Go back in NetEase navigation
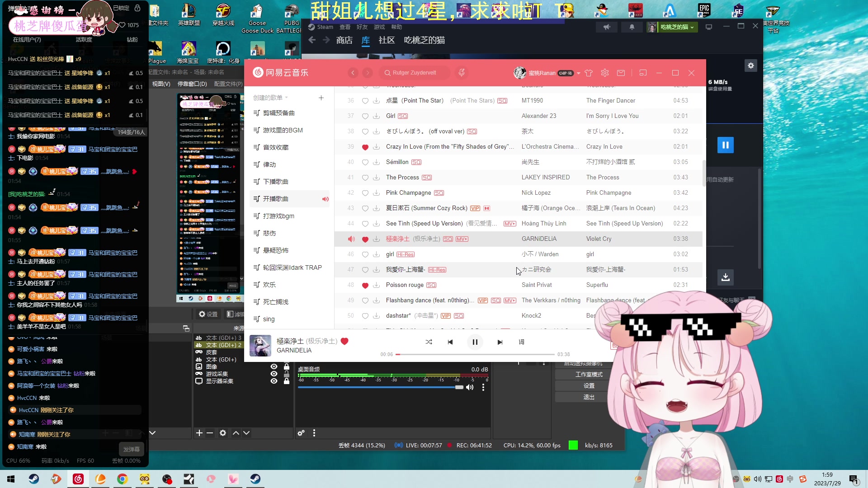This screenshot has height=488, width=868. [x=353, y=73]
